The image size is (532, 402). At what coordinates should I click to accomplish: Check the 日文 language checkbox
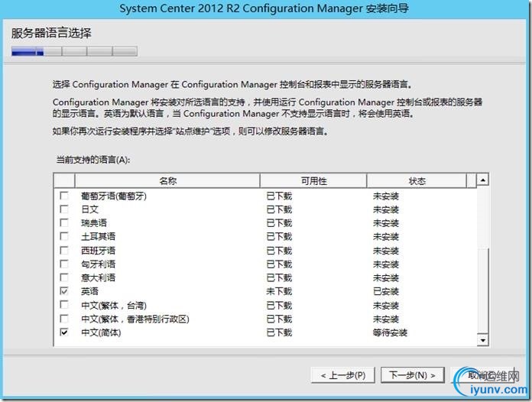[x=64, y=209]
